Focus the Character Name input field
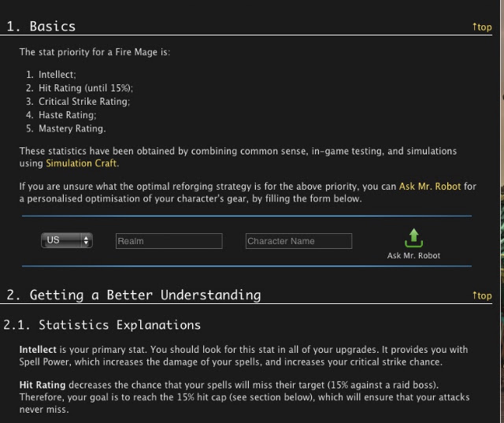Image resolution: width=504 pixels, height=423 pixels. pos(299,241)
